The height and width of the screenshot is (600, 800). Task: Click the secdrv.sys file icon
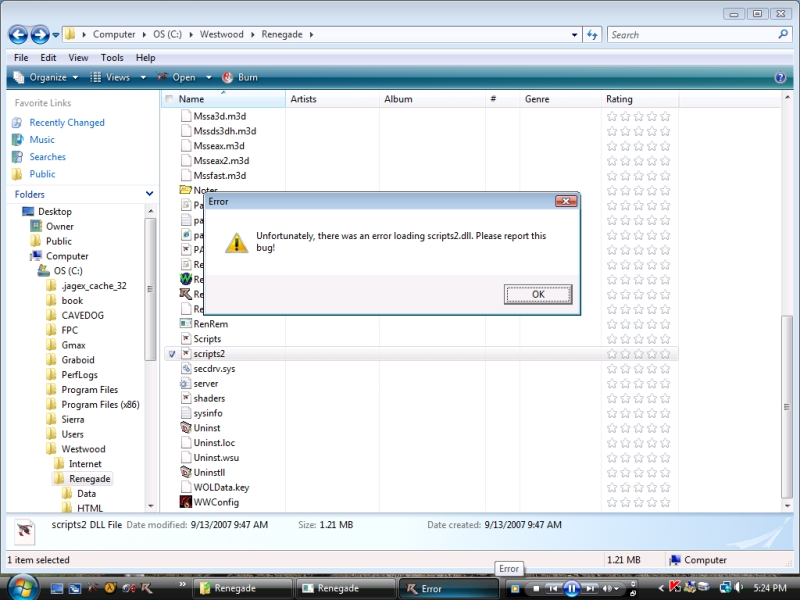click(185, 369)
